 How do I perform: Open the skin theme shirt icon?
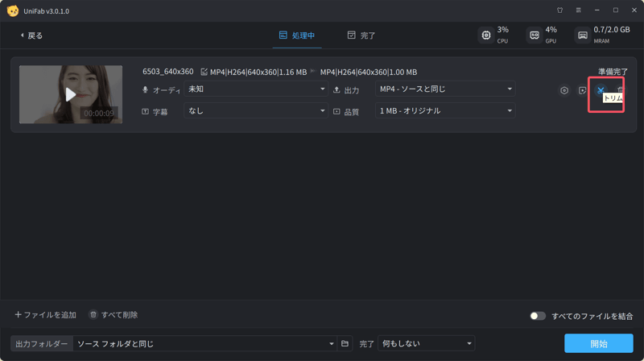(x=559, y=10)
